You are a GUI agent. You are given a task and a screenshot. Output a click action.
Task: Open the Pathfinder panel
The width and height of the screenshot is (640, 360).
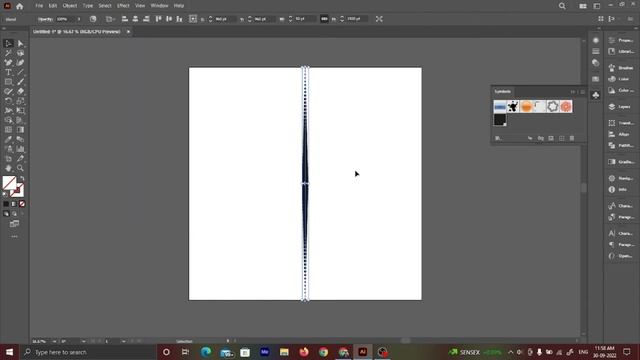(x=621, y=145)
